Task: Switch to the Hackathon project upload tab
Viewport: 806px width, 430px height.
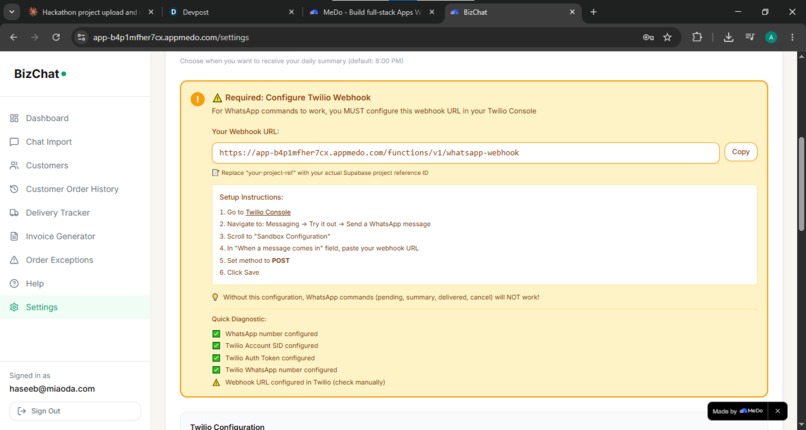Action: (90, 12)
